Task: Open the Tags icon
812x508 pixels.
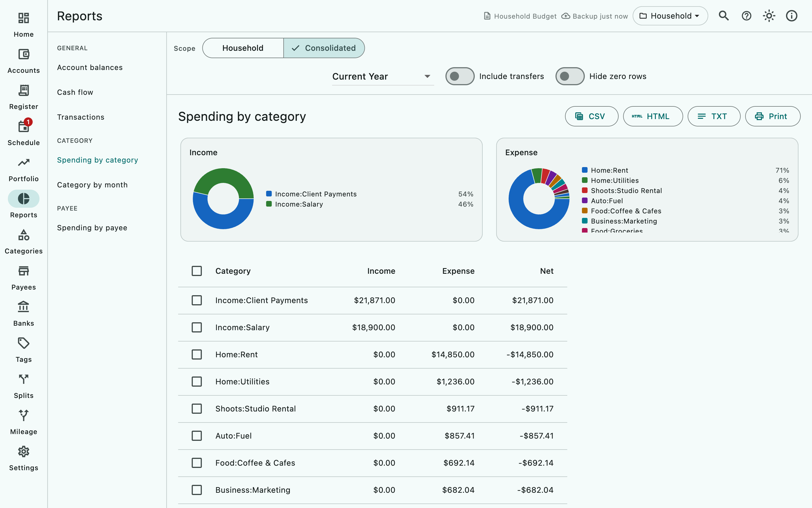Action: (23, 343)
